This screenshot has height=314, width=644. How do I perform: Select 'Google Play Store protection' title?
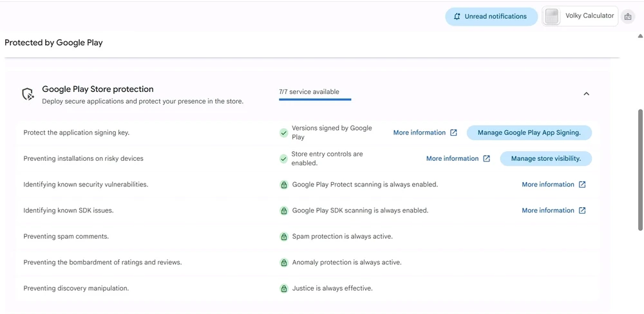coord(98,89)
